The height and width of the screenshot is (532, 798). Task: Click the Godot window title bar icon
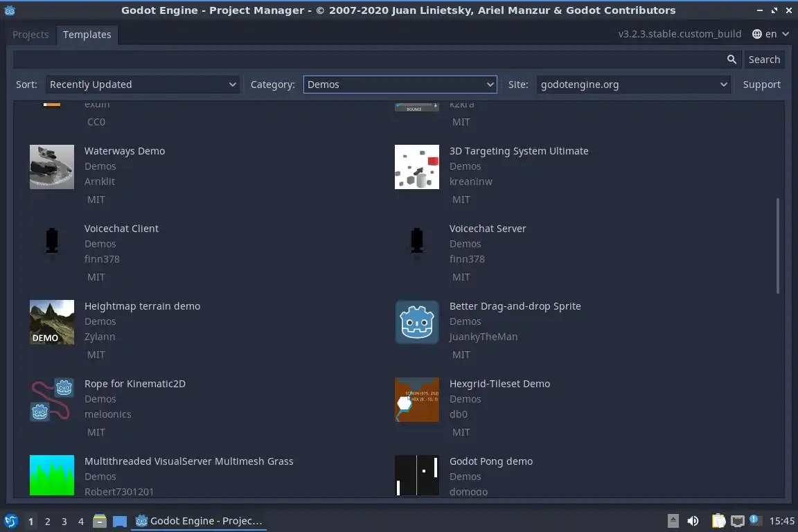pos(10,10)
